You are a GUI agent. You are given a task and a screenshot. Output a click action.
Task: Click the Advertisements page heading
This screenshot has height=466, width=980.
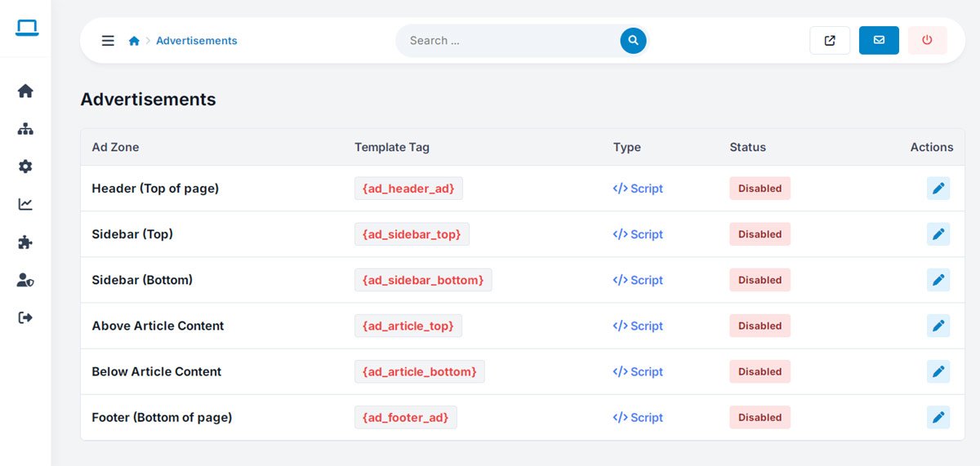click(148, 100)
